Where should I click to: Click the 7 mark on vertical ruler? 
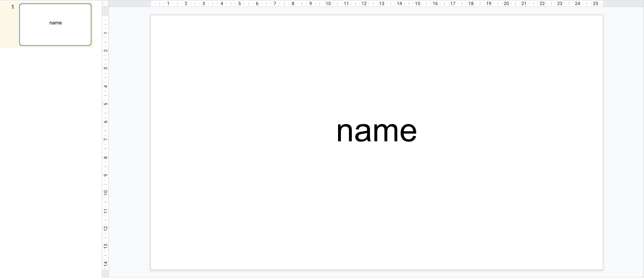tap(106, 139)
